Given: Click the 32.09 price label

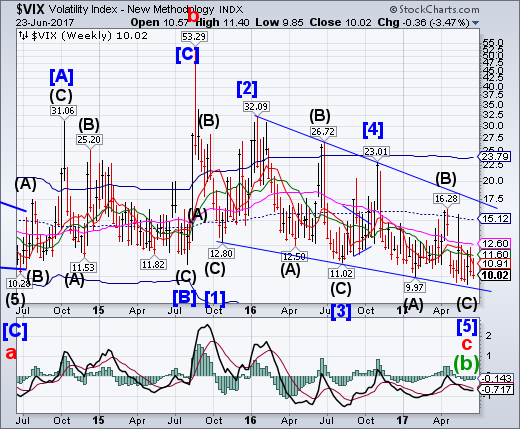Looking at the screenshot, I should [x=256, y=106].
